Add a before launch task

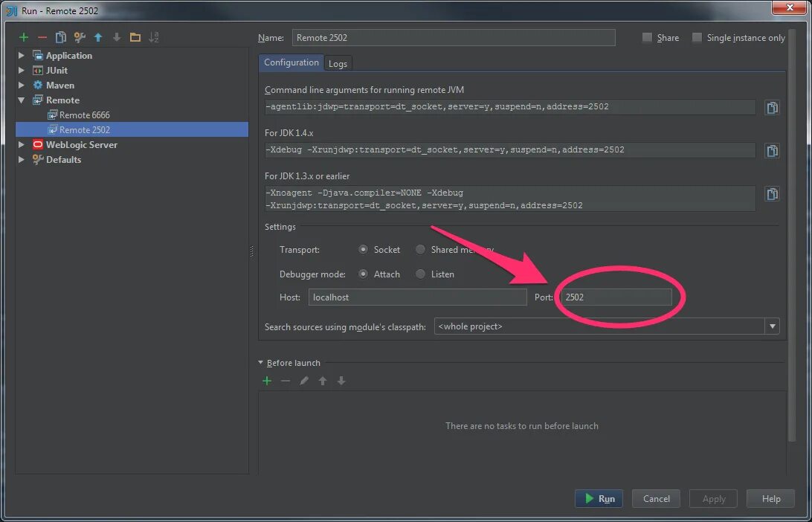point(267,381)
